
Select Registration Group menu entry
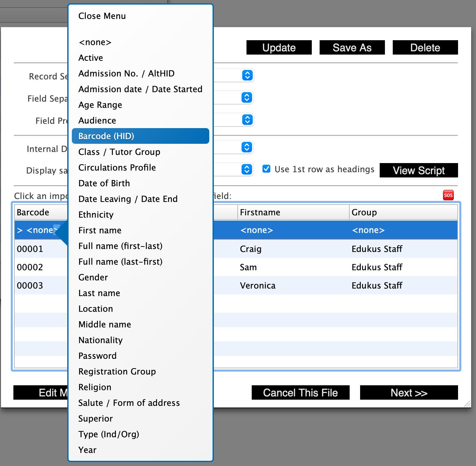(140, 372)
